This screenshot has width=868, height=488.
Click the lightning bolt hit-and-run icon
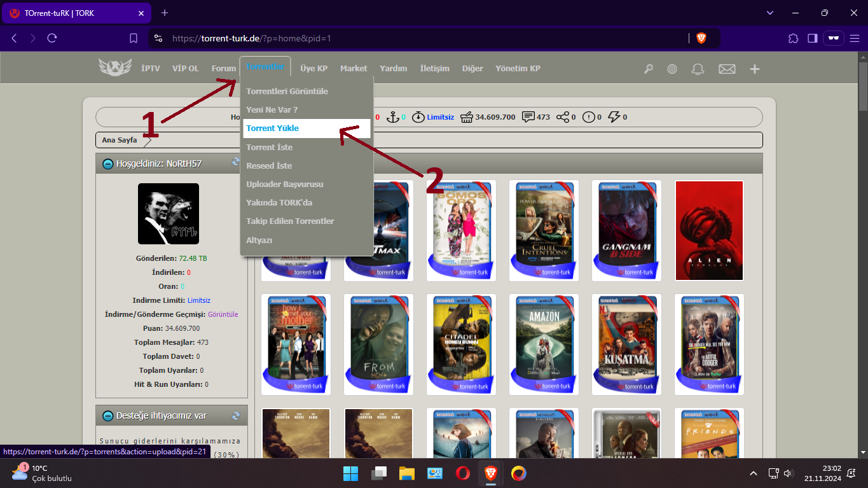click(614, 117)
